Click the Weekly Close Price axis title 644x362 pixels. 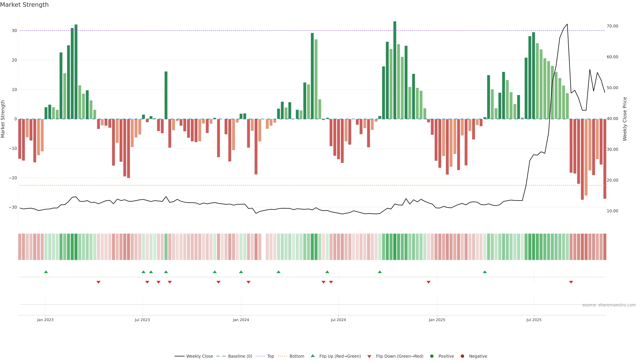pyautogui.click(x=625, y=119)
